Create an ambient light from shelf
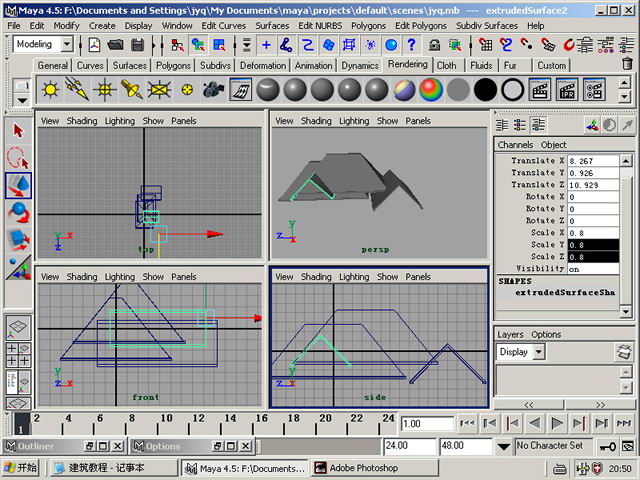Screen dimensions: 640x480 [50, 89]
